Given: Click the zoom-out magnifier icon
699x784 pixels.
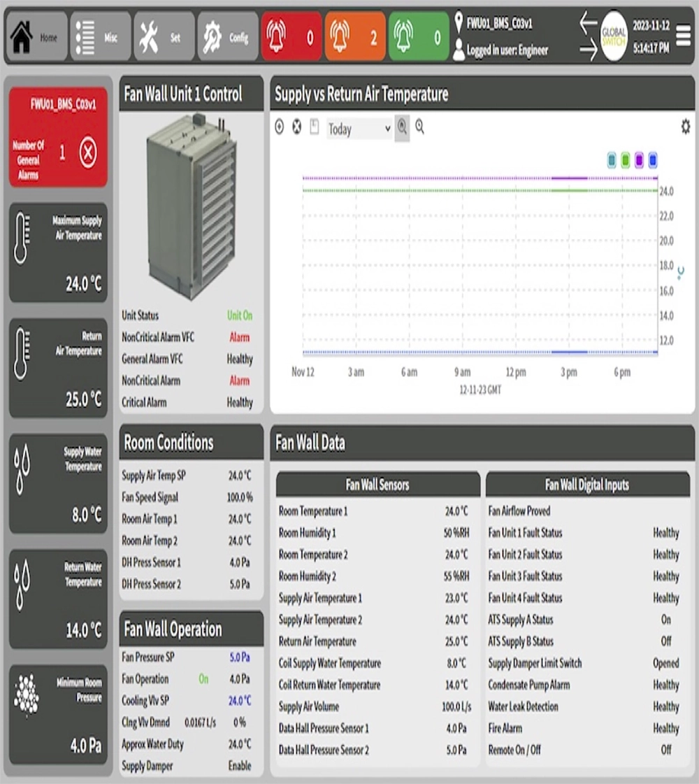Looking at the screenshot, I should coord(419,127).
